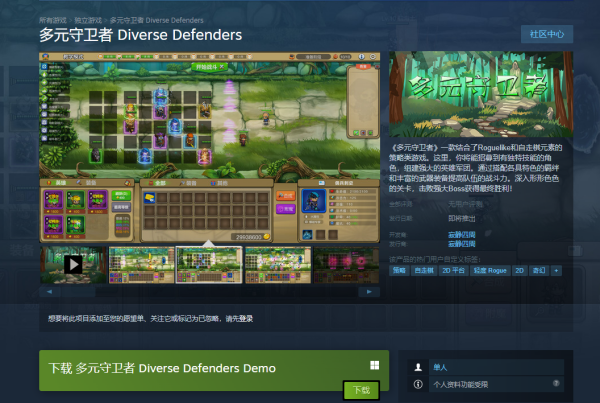600x403 pixels.
Task: Click the game title 多元守卫者 Diverse Defenders heading
Action: (x=140, y=35)
